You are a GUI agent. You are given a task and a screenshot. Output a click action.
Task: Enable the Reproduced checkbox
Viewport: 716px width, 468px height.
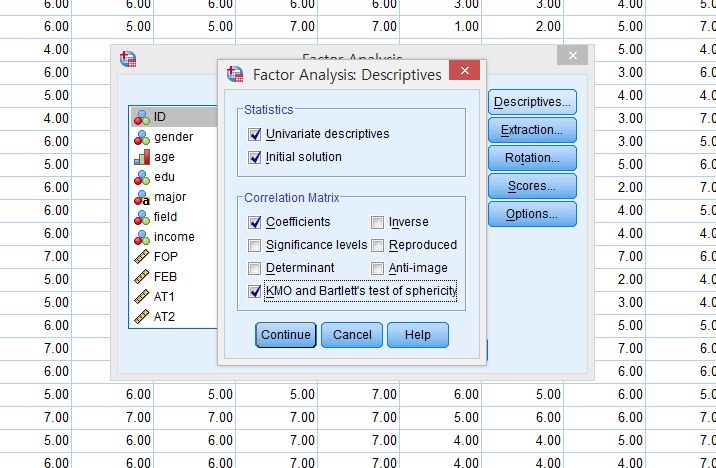(377, 245)
